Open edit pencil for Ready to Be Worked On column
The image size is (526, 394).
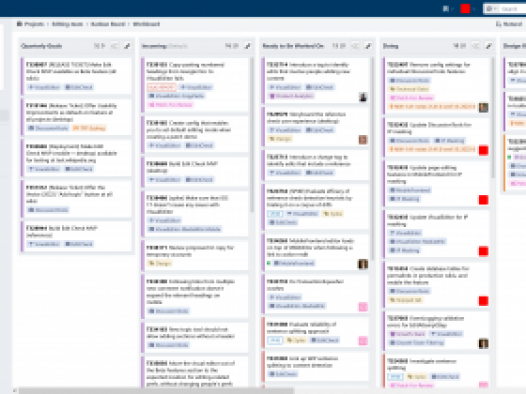368,46
